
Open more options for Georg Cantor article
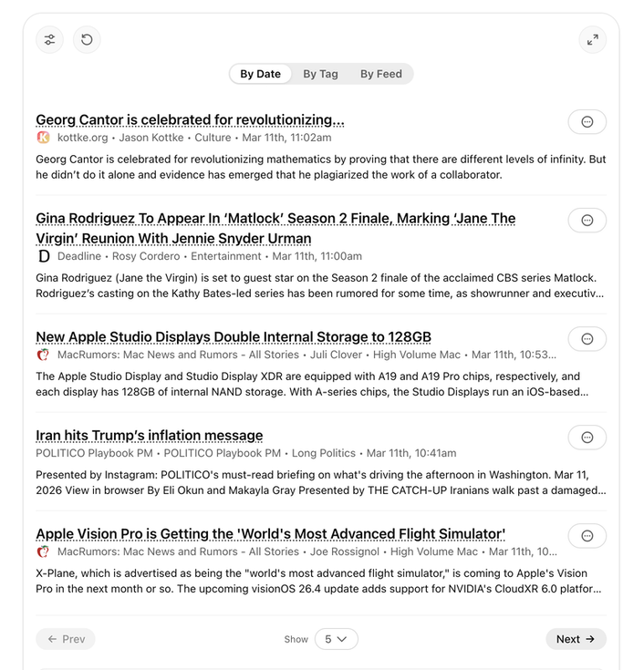pos(587,121)
